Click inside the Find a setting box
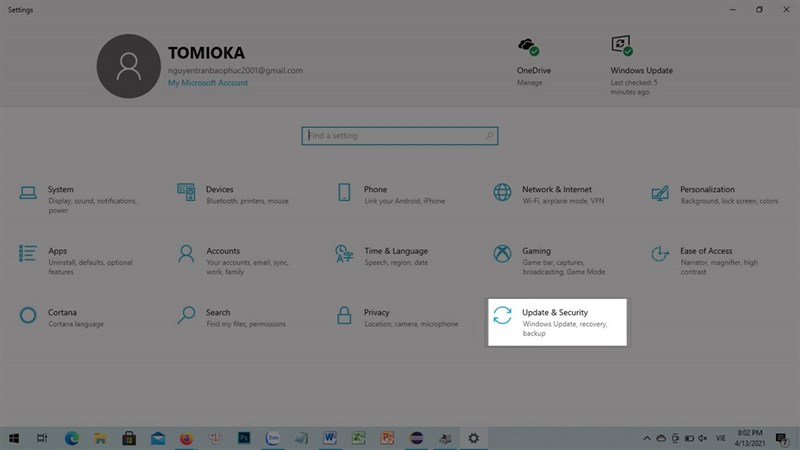 point(399,136)
